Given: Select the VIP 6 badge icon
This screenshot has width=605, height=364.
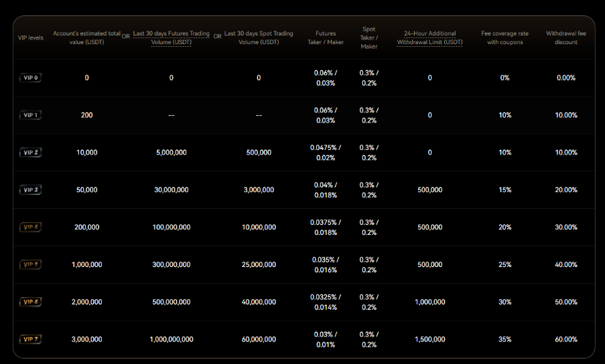Looking at the screenshot, I should pos(30,302).
